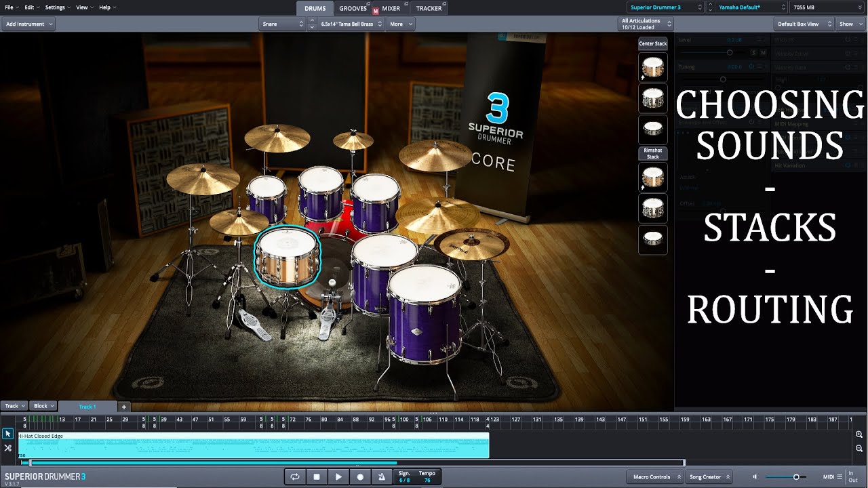Open Default Box View dropdown
Viewport: 868px width, 488px height.
(805, 24)
